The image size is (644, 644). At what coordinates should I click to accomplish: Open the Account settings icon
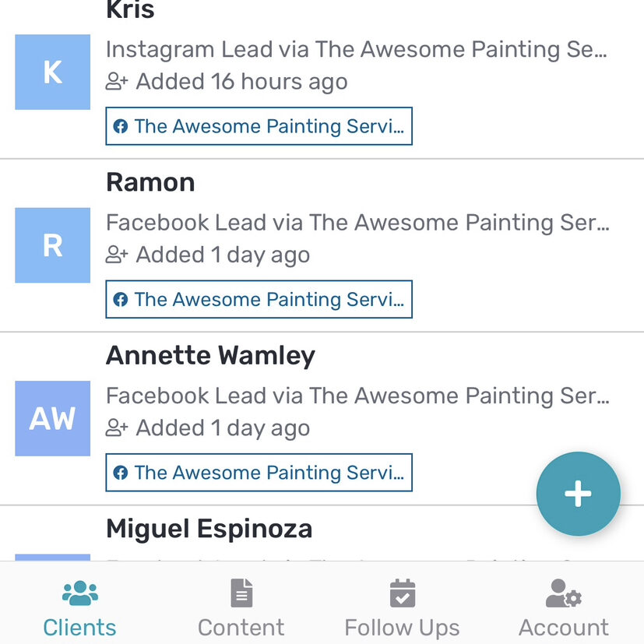(563, 592)
